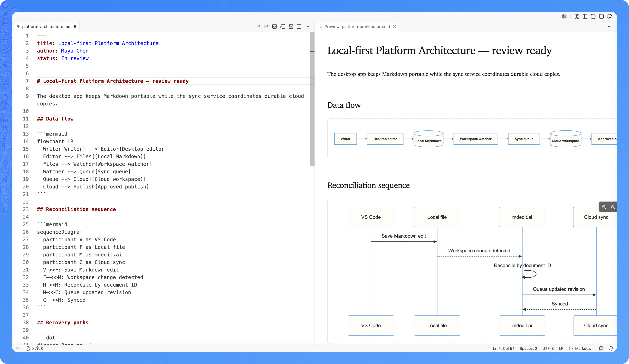Open Copilot status icon in the status bar
The height and width of the screenshot is (364, 629).
coord(601,349)
